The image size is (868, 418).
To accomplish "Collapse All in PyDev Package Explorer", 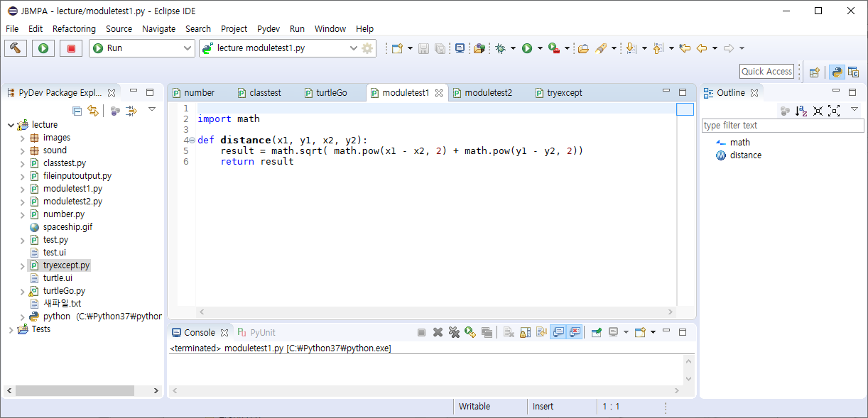I will tap(77, 111).
